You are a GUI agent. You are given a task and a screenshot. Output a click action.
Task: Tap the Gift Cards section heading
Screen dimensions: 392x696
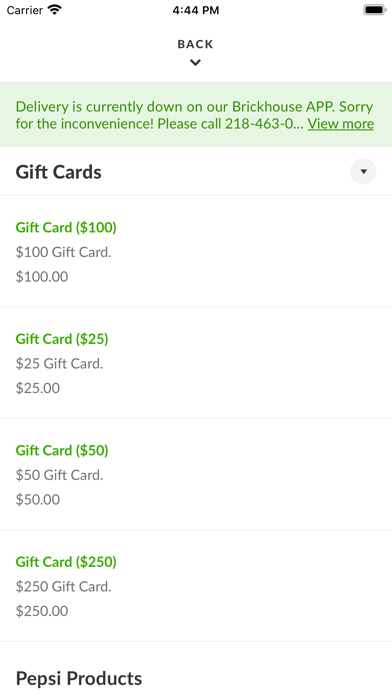tap(59, 172)
